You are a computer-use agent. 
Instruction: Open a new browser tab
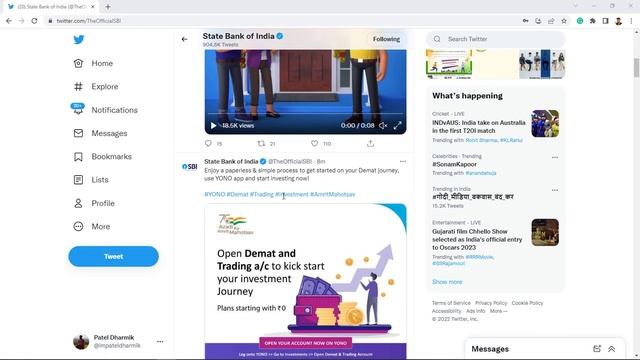(x=108, y=7)
